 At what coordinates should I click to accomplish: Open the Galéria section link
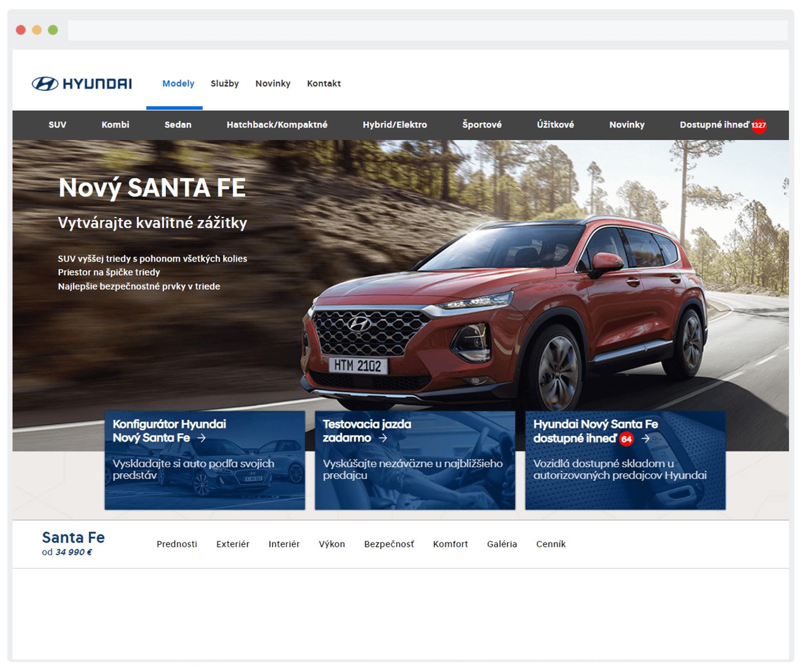(x=502, y=544)
